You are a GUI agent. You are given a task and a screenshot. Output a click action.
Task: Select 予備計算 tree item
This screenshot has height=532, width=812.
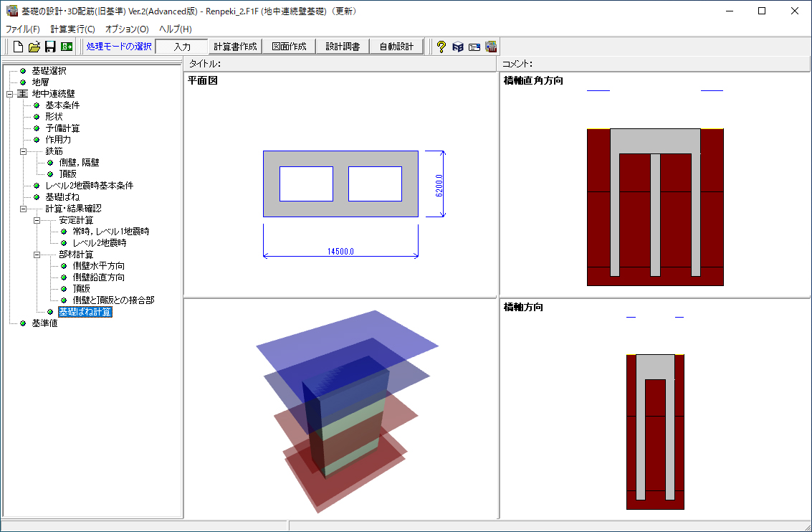pos(62,128)
